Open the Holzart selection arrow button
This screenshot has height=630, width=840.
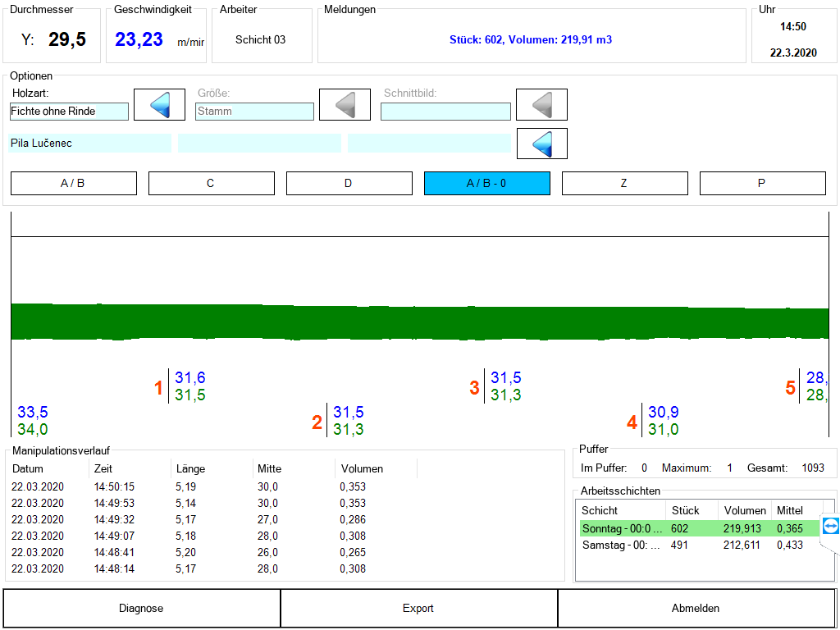160,104
